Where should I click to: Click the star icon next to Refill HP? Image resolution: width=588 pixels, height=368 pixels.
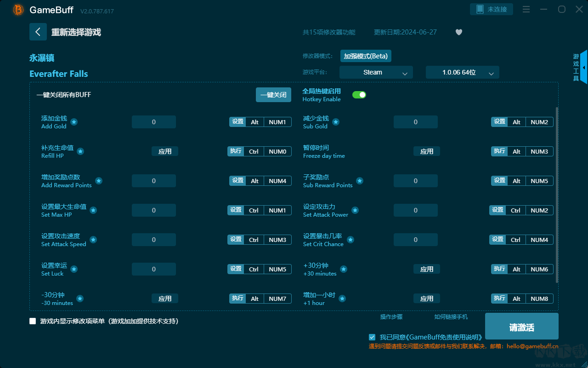coord(80,151)
